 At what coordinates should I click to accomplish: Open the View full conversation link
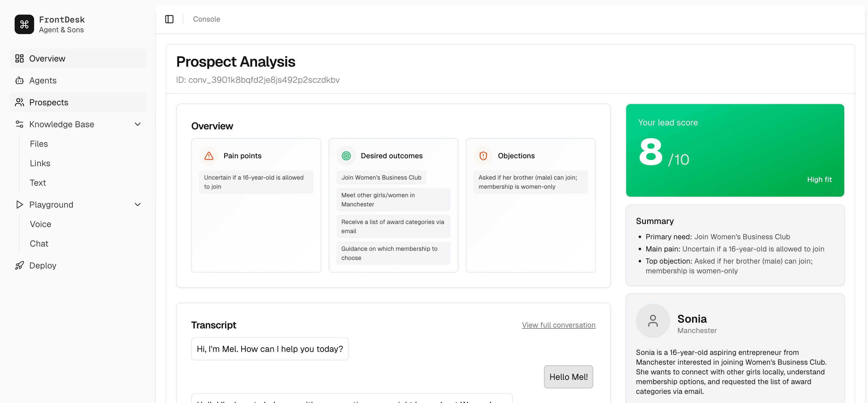pyautogui.click(x=558, y=325)
